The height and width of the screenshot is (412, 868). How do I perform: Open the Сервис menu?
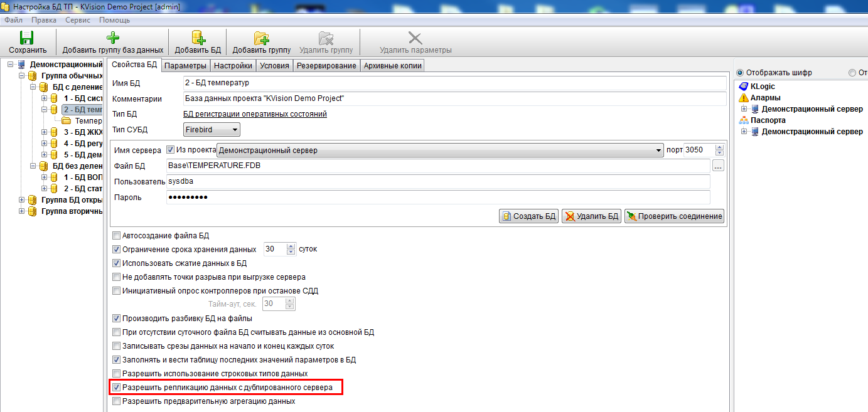[78, 20]
